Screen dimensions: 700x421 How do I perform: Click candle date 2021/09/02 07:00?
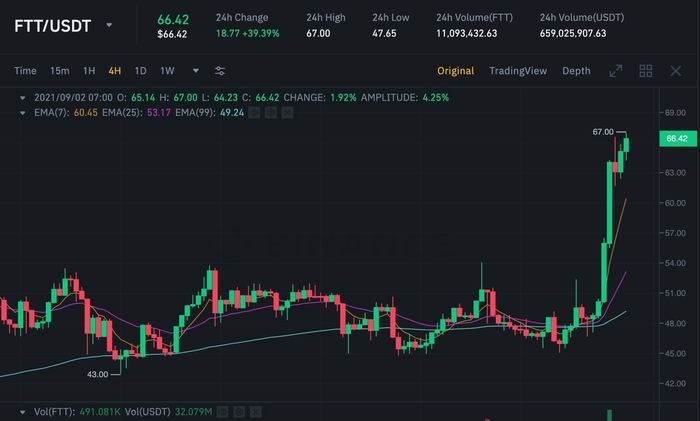(x=73, y=97)
